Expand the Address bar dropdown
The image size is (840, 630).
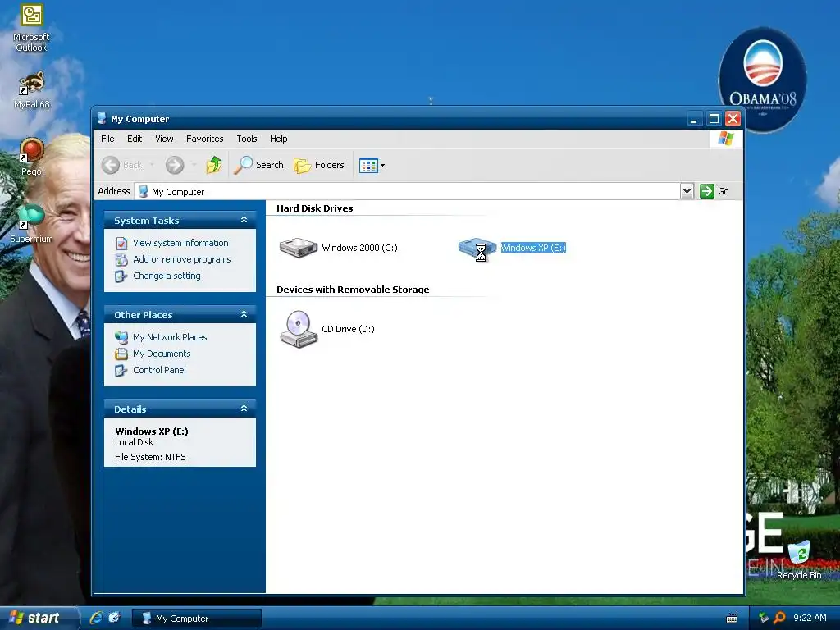pos(687,191)
